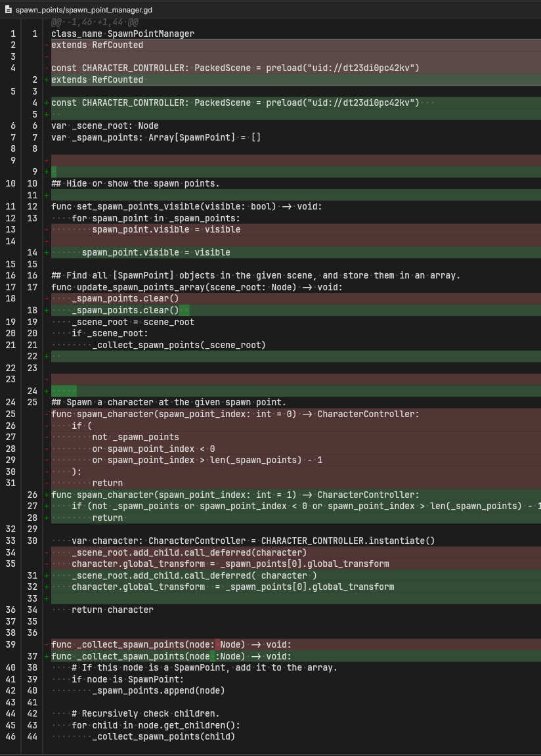Image resolution: width=541 pixels, height=756 pixels.
Task: Click the minus marker beside removed _collect_spawn_points definition
Action: (47, 644)
